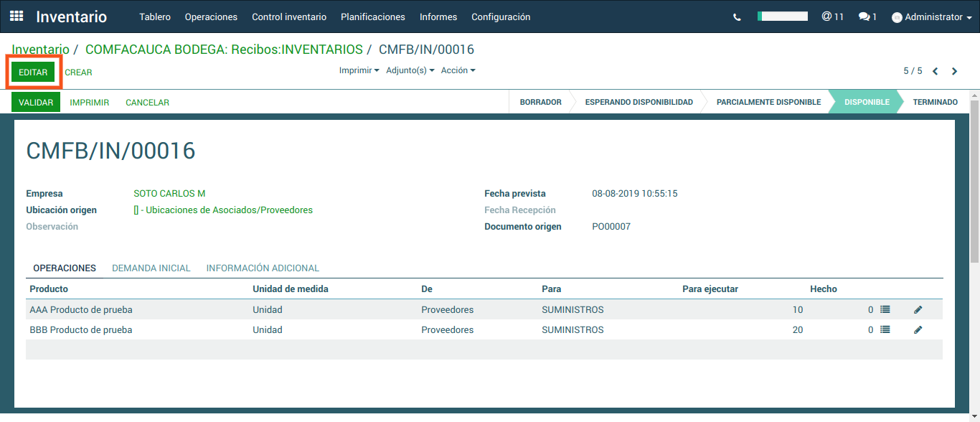Switch to the Demanda Inicial tab
Image resolution: width=980 pixels, height=422 pixels.
(x=151, y=268)
